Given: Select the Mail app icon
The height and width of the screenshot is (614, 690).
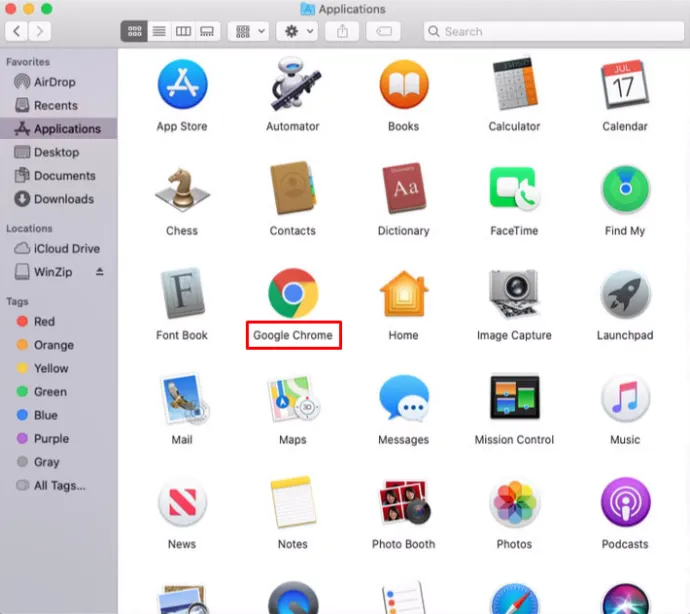Looking at the screenshot, I should point(184,399).
